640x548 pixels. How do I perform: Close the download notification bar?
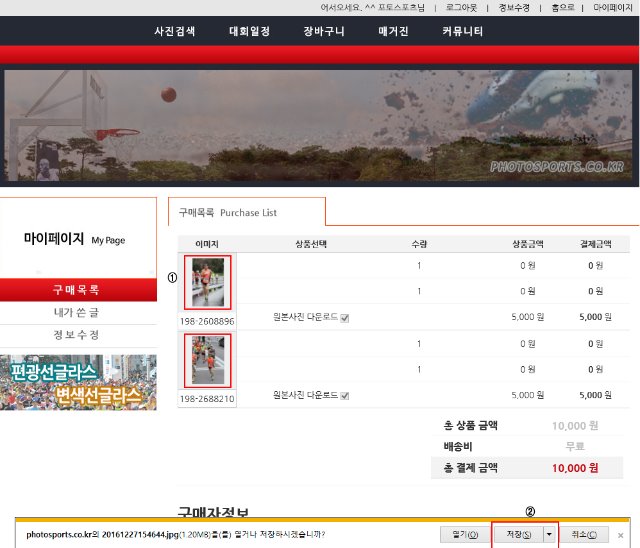click(x=620, y=535)
